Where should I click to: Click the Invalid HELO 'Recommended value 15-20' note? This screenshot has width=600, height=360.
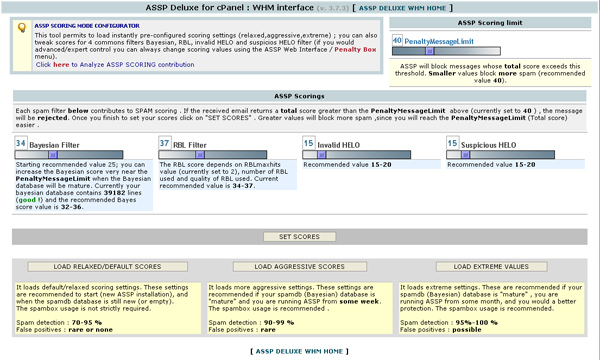pyautogui.click(x=347, y=165)
